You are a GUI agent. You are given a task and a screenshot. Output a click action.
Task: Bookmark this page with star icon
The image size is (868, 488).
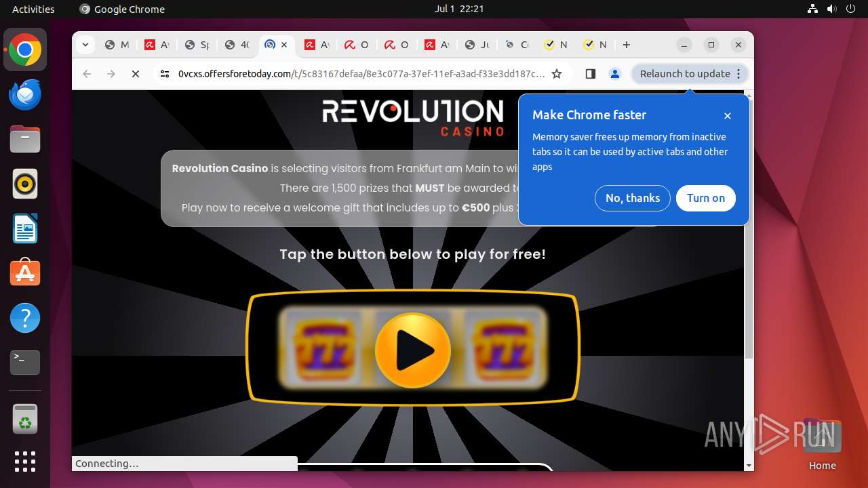click(557, 74)
